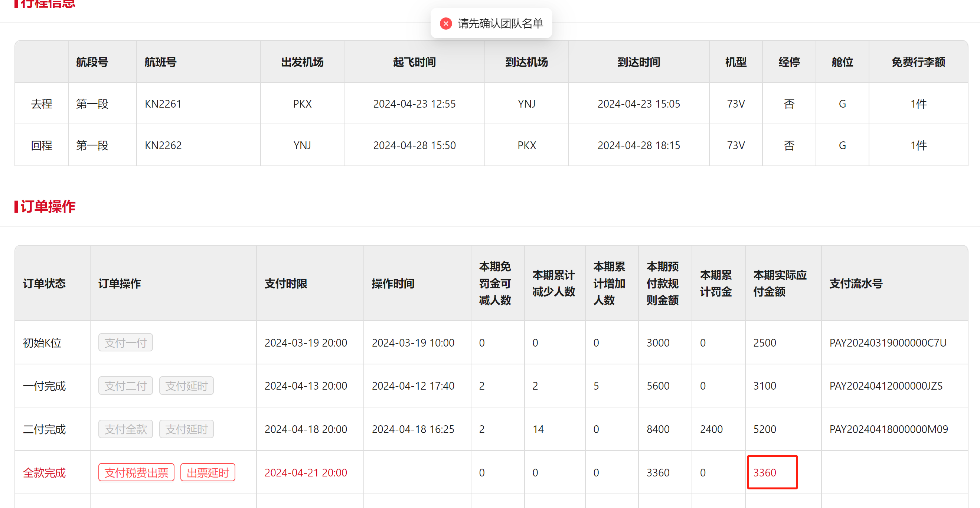Click the highlighted 3360 payable amount cell

772,472
